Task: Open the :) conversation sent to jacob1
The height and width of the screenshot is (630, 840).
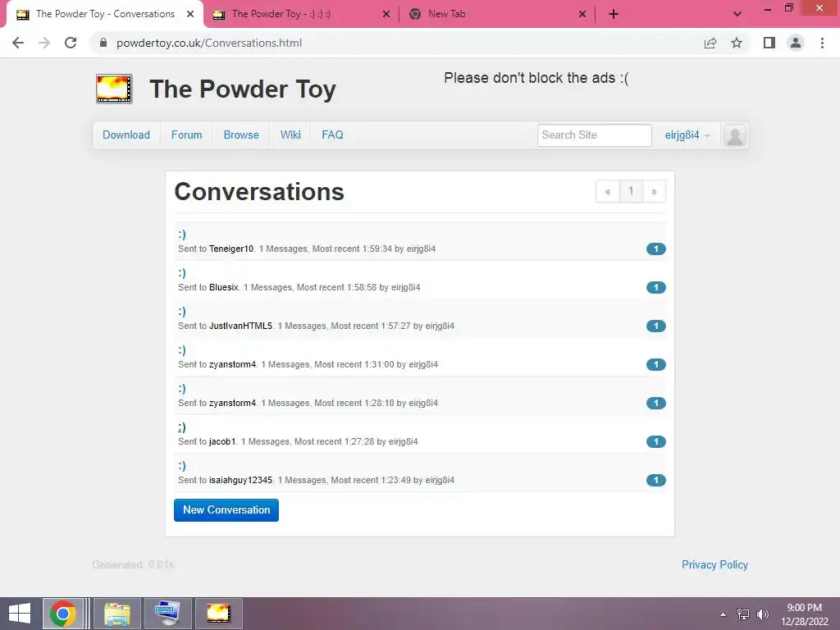Action: click(x=182, y=427)
